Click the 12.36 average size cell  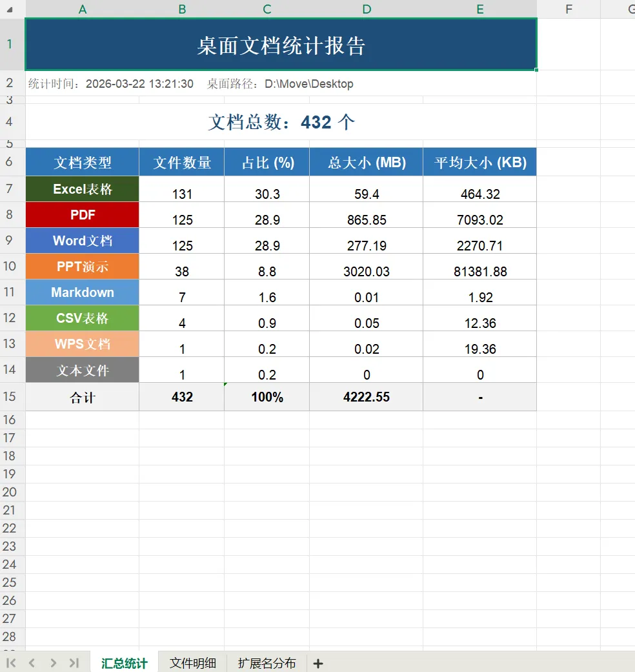pos(480,318)
